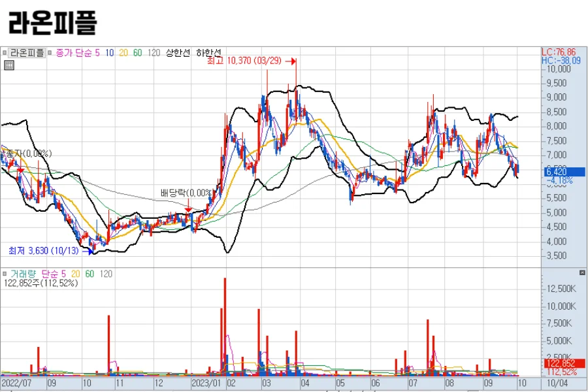588x392 pixels.
Task: Toggle the 60-day line in the 종가 legend
Action: point(138,53)
